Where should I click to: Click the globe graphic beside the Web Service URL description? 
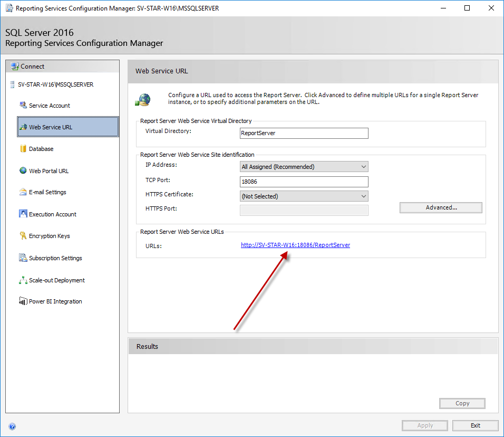pyautogui.click(x=143, y=100)
